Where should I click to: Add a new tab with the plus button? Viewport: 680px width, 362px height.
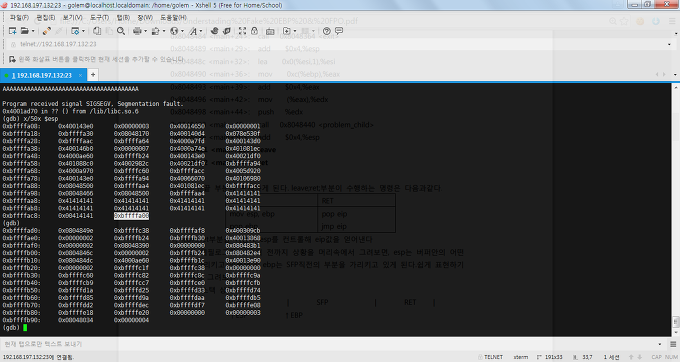93,75
